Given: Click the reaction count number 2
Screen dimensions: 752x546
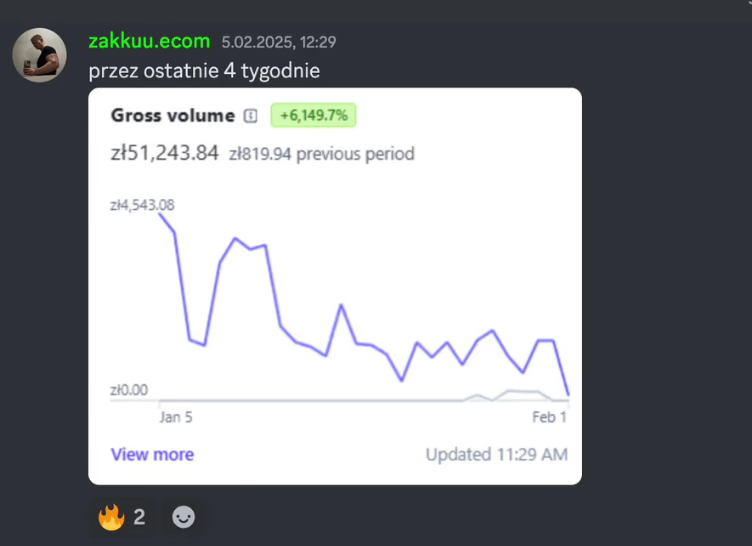Looking at the screenshot, I should tap(139, 517).
